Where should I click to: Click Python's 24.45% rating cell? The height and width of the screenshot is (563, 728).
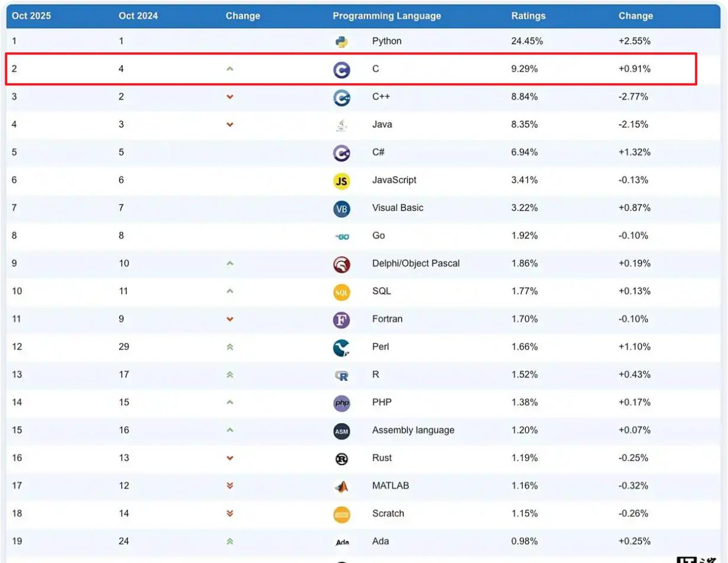527,41
